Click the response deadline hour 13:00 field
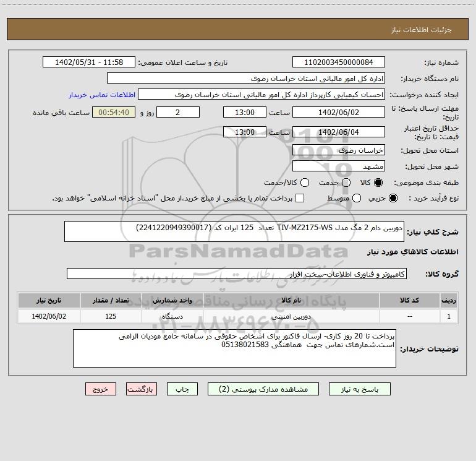 [245, 112]
